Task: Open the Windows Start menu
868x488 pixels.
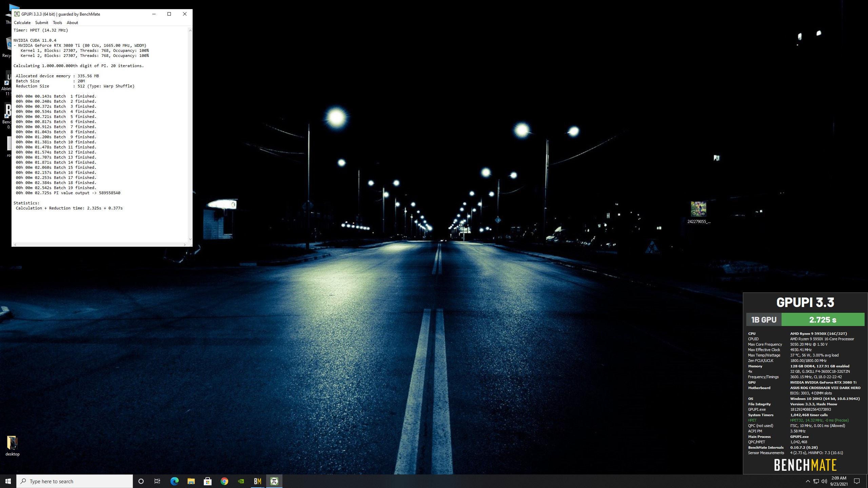Action: click(x=8, y=481)
